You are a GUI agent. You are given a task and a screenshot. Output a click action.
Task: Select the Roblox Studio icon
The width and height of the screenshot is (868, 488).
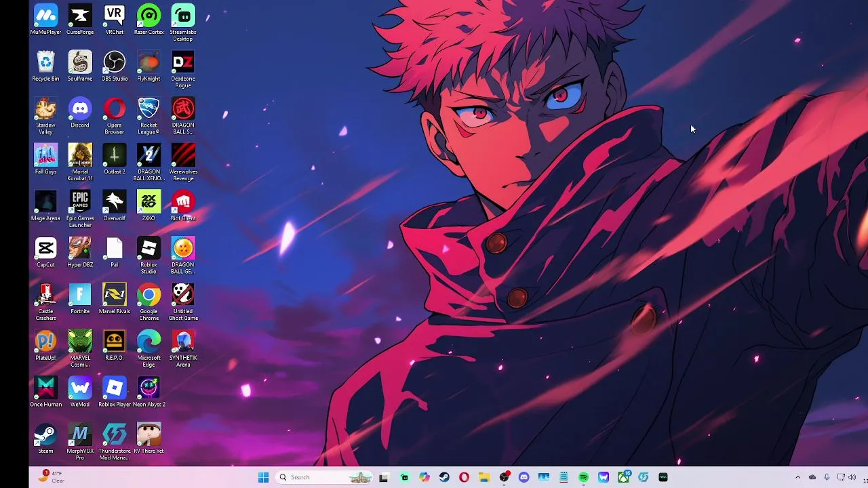click(149, 256)
